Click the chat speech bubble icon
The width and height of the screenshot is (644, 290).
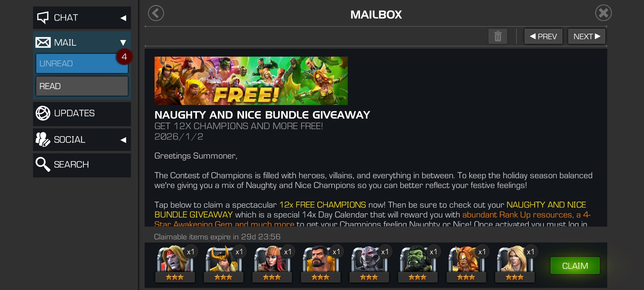(x=43, y=18)
